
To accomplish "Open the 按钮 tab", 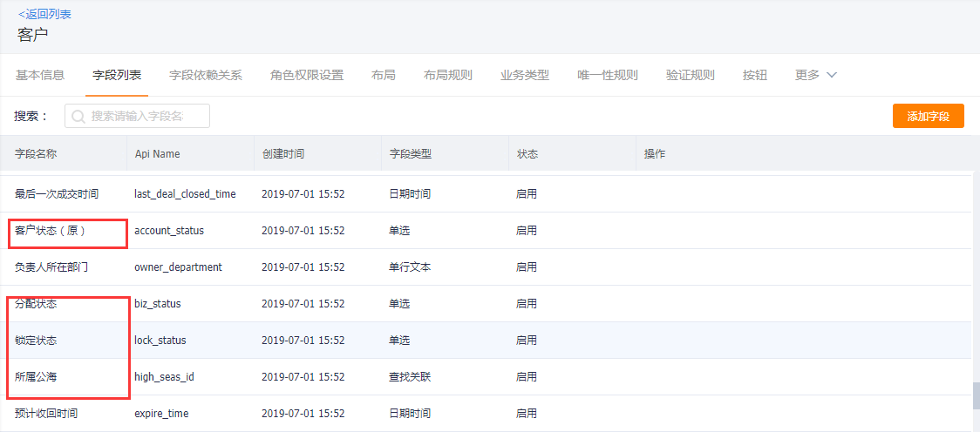I will [x=755, y=75].
